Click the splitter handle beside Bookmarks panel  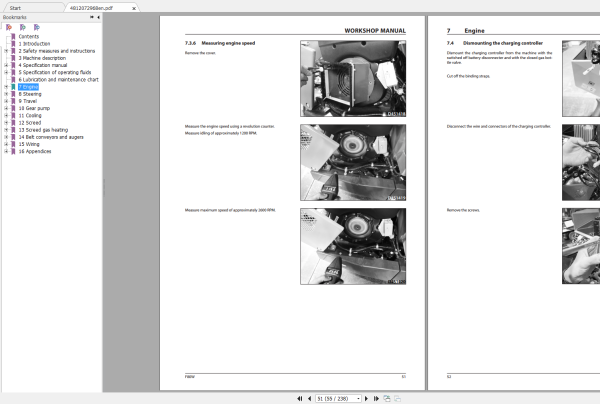[103, 187]
